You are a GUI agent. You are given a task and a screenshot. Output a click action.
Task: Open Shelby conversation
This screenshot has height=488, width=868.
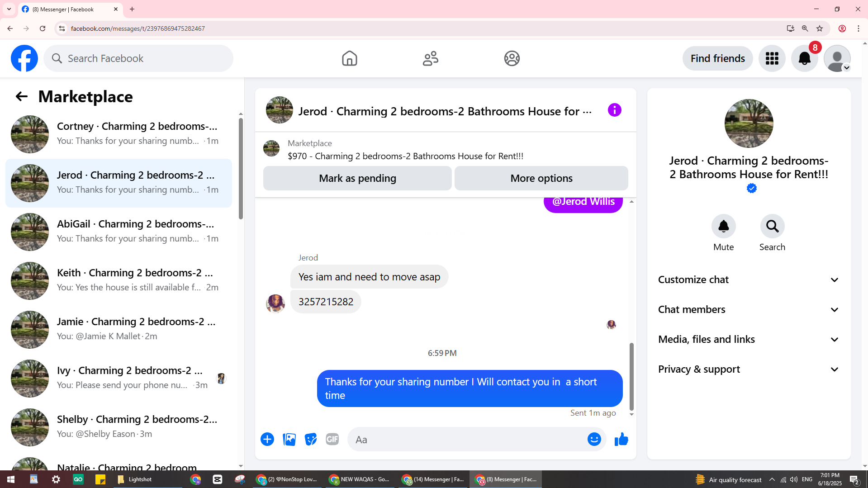(119, 427)
